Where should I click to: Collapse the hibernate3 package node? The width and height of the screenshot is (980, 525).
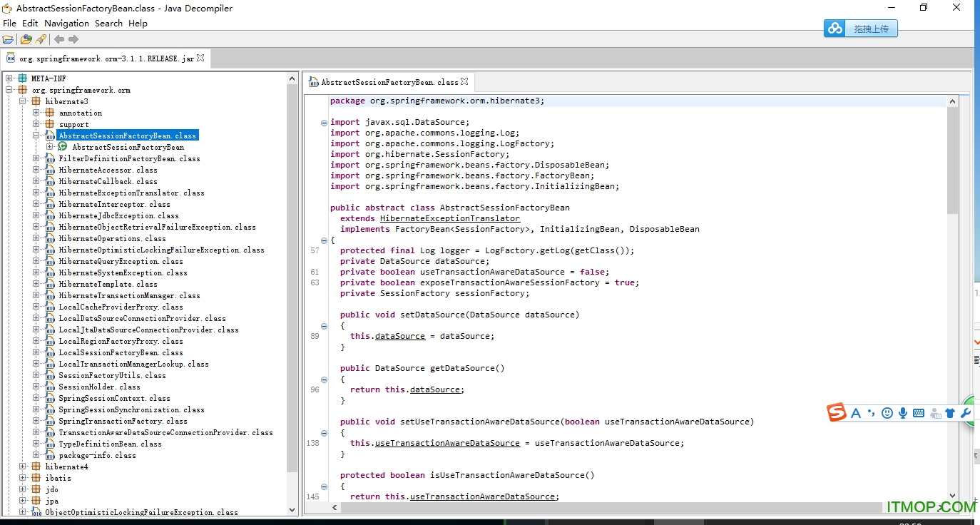coord(22,101)
